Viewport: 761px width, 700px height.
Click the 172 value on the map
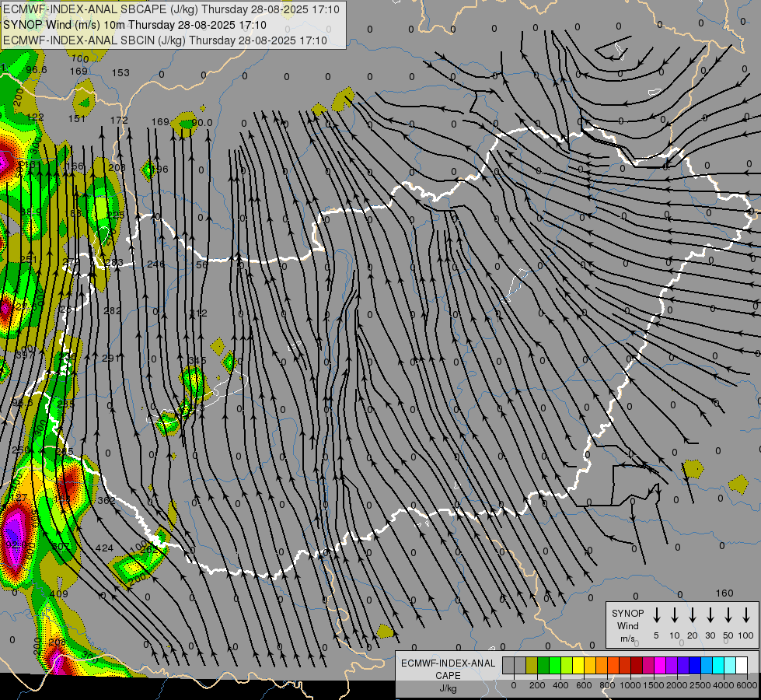[119, 120]
